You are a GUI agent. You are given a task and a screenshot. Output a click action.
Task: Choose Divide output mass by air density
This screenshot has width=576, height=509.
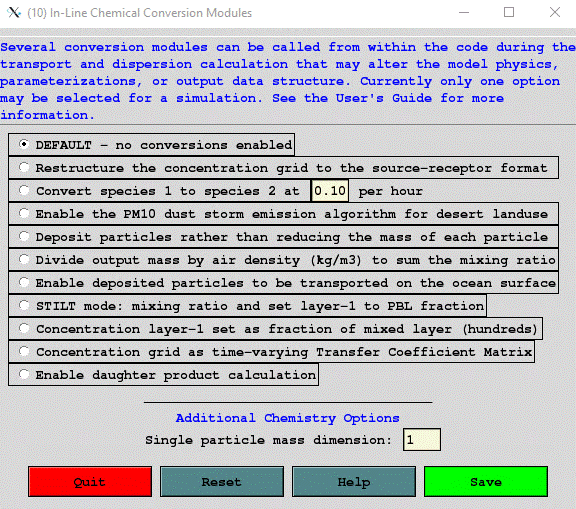283,260
